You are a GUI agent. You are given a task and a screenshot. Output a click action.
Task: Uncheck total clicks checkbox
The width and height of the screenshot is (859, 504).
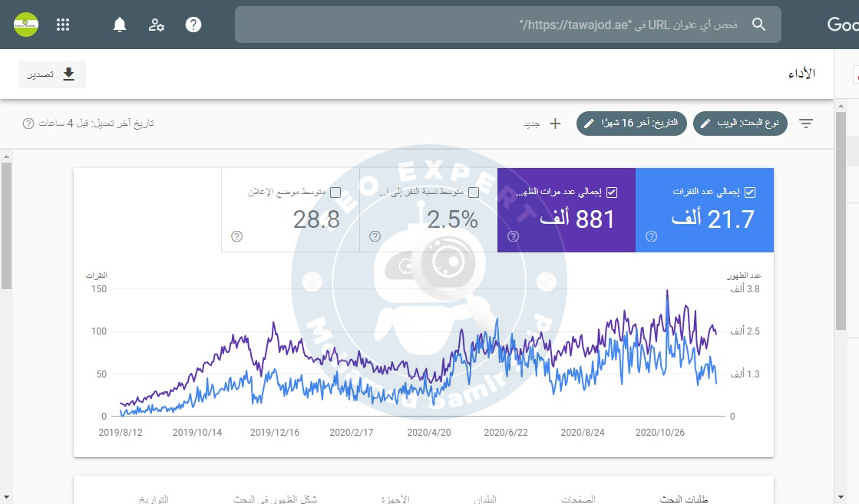tap(750, 193)
